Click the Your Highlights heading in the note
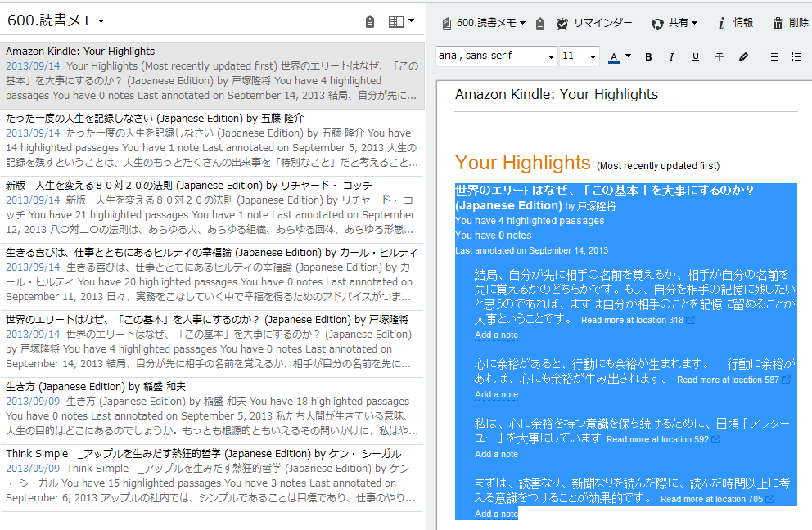Image resolution: width=812 pixels, height=530 pixels. coord(522,163)
